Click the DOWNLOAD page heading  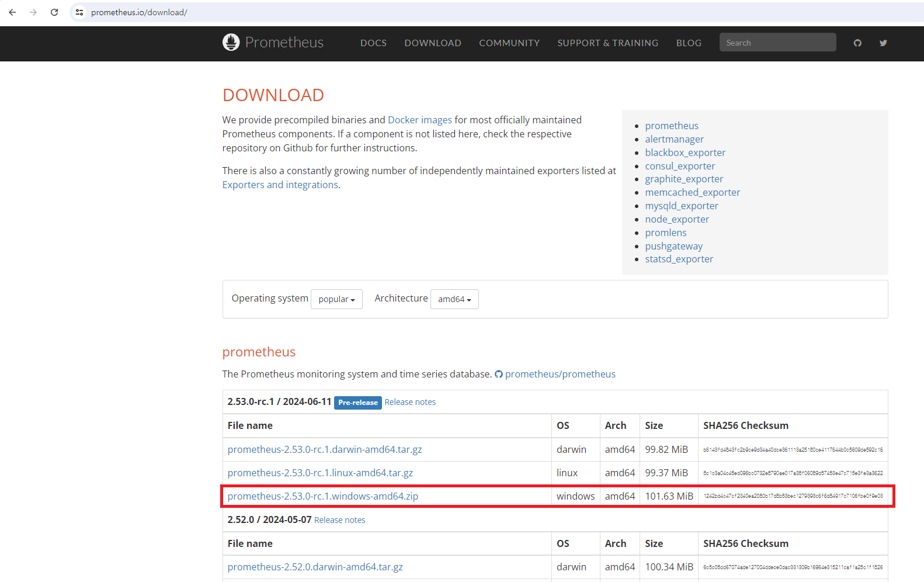273,95
